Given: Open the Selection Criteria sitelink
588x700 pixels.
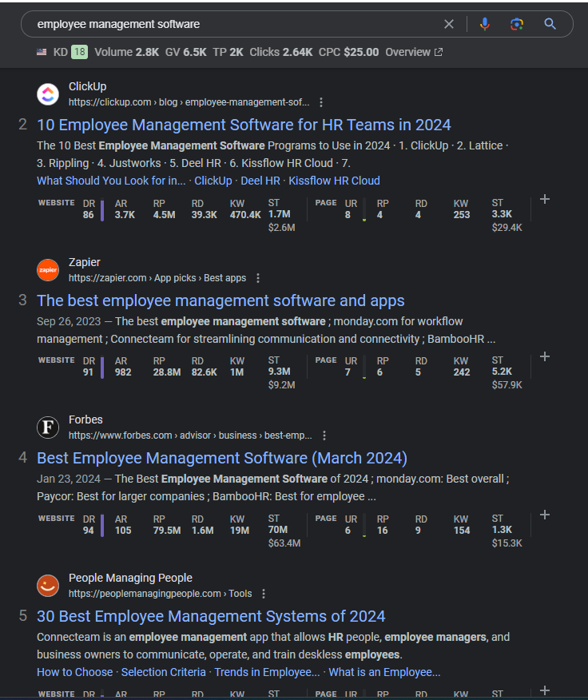Looking at the screenshot, I should [x=164, y=672].
